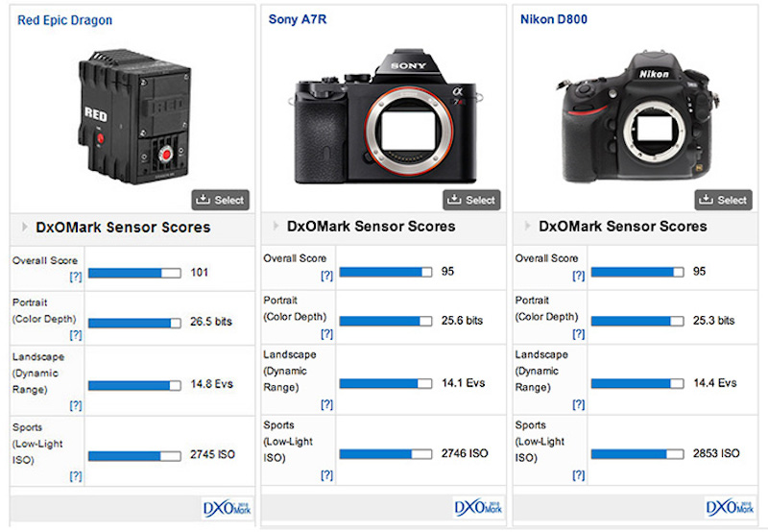
Task: Click Portrait (Color Depth) label in Sony A7R column
Action: click(x=295, y=308)
